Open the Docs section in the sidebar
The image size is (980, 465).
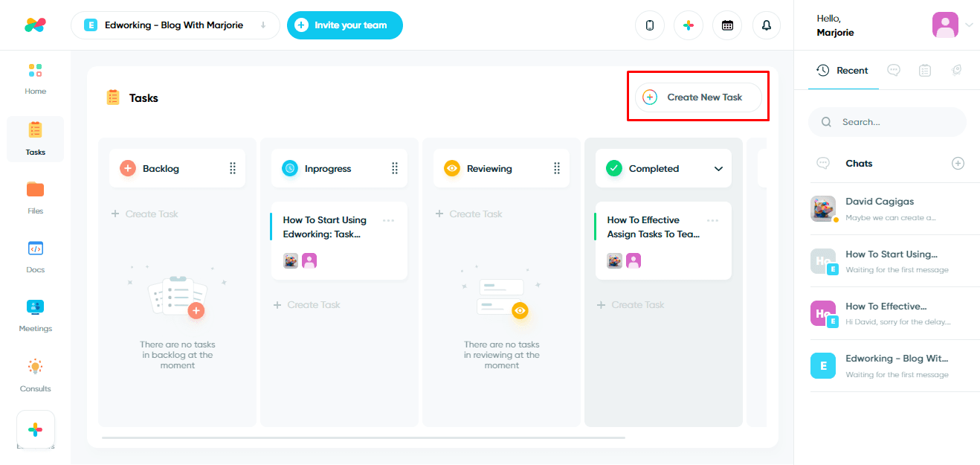coord(35,257)
